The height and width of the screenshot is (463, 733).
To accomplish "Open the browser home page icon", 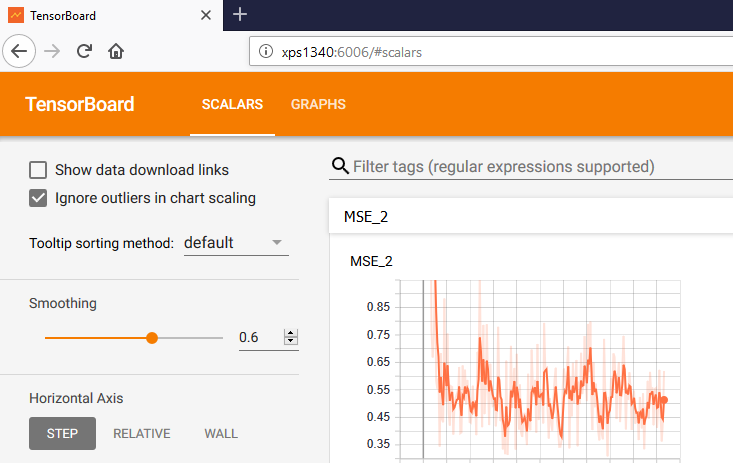I will click(x=116, y=51).
